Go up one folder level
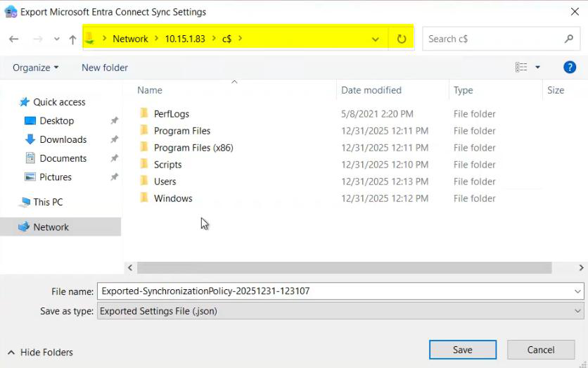 pos(72,39)
